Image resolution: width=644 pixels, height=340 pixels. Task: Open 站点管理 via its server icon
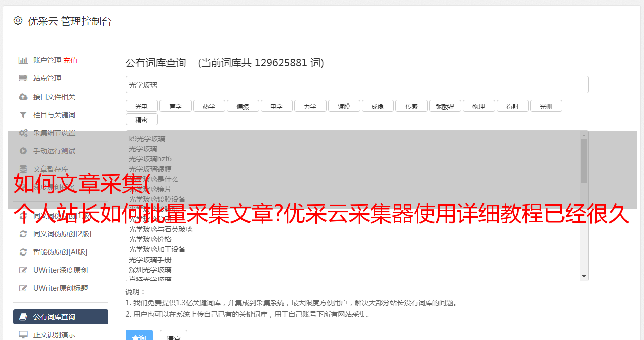tap(23, 78)
